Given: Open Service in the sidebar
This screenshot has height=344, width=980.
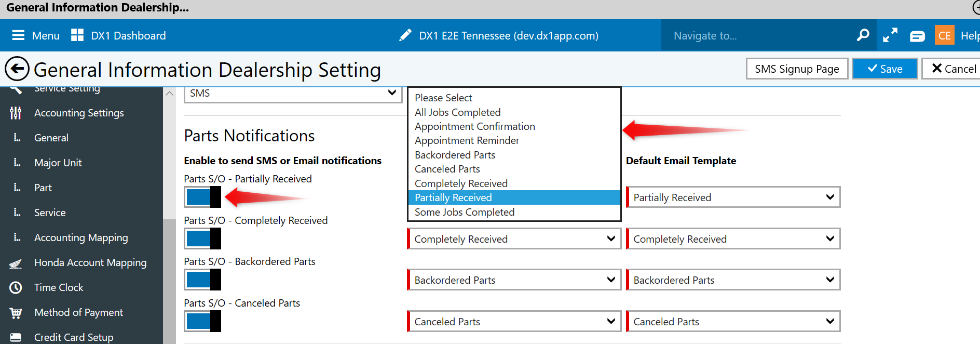Looking at the screenshot, I should pyautogui.click(x=50, y=213).
